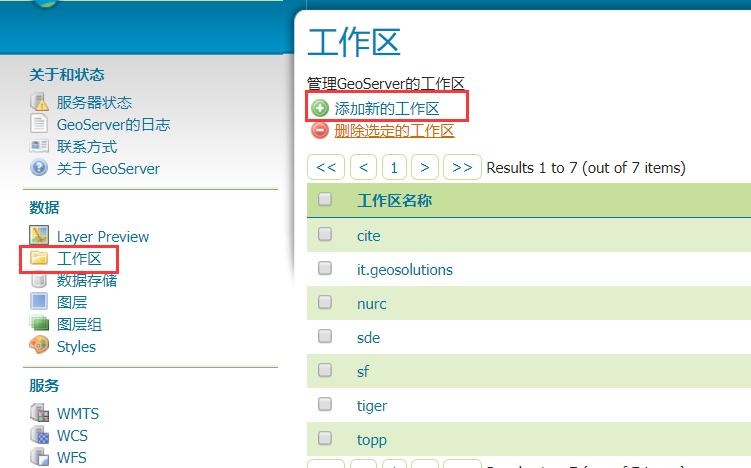Check the nurc workspace checkbox
The image size is (751, 468).
(325, 302)
